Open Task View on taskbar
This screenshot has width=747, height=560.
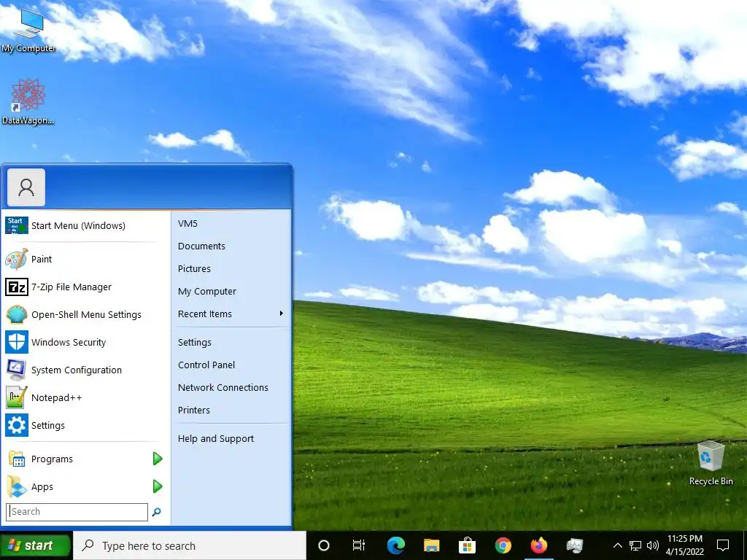[359, 545]
